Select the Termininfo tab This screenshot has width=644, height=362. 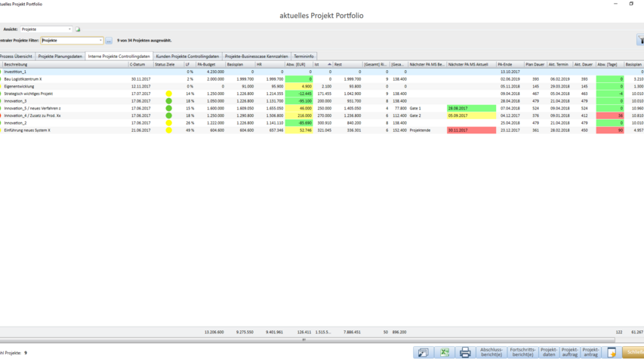click(304, 57)
